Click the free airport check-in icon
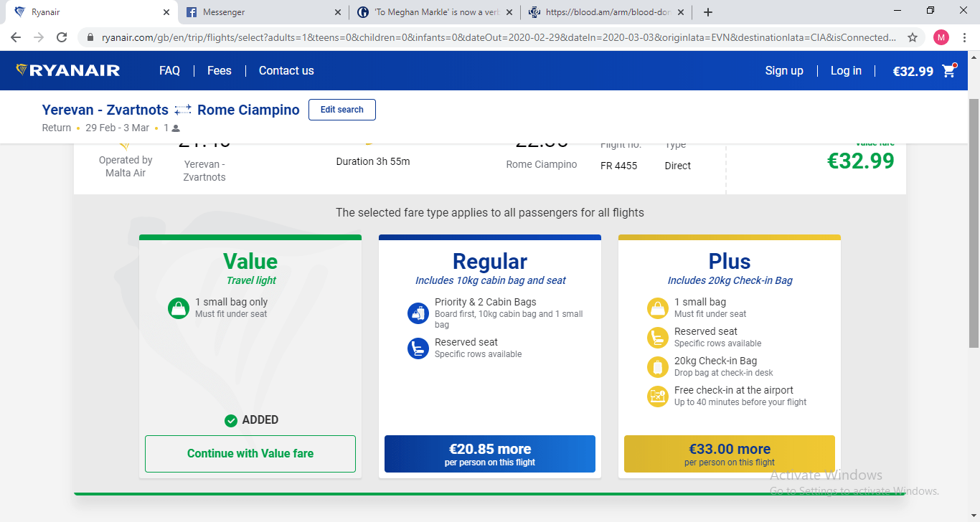The image size is (980, 522). coord(657,397)
